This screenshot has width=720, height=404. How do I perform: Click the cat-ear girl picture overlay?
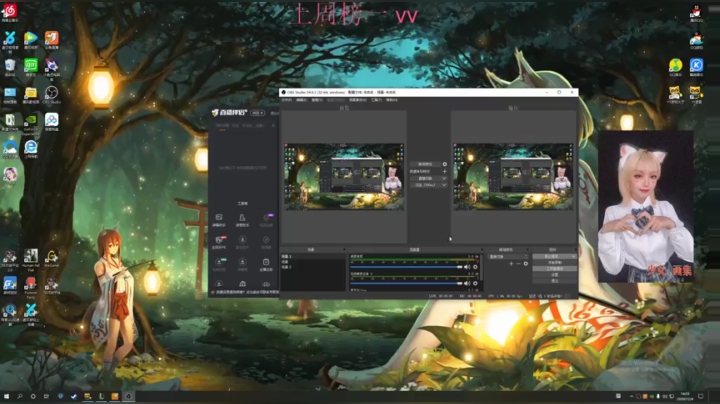point(646,207)
